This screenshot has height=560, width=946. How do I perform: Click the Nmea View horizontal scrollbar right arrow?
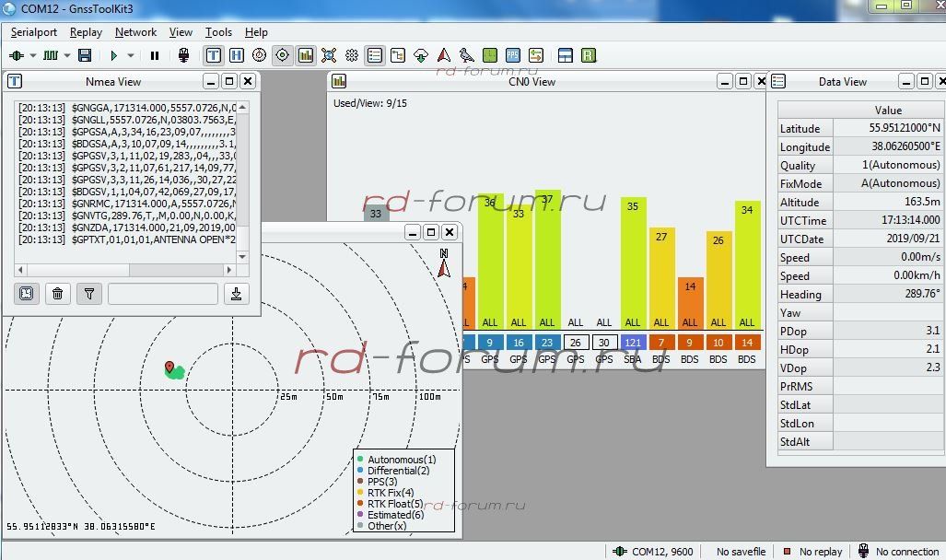228,270
